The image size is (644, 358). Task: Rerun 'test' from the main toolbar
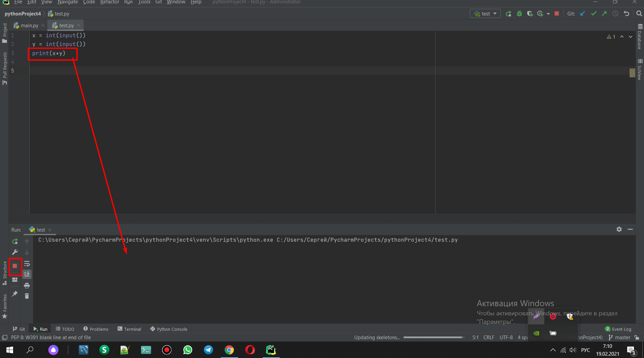pyautogui.click(x=508, y=14)
